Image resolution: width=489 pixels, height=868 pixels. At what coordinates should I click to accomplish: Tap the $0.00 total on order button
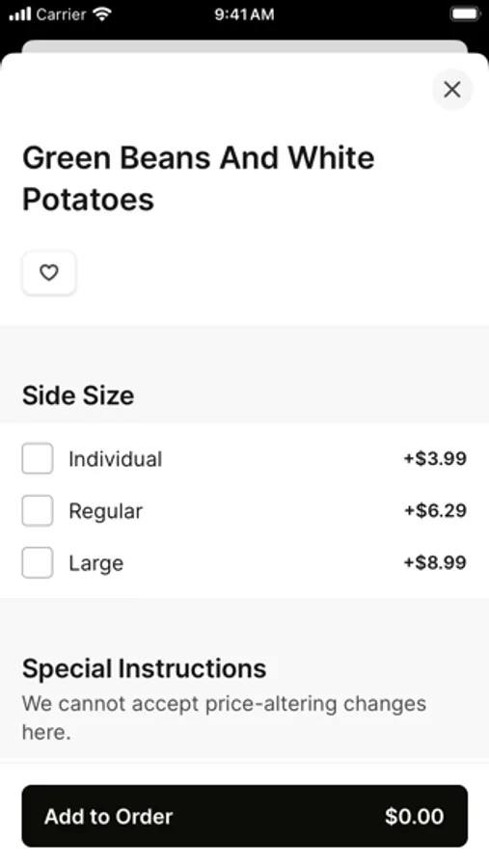(x=414, y=817)
